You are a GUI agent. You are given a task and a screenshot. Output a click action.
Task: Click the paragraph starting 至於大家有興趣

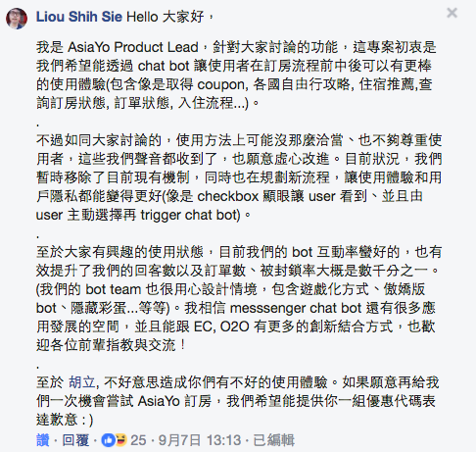(x=239, y=298)
